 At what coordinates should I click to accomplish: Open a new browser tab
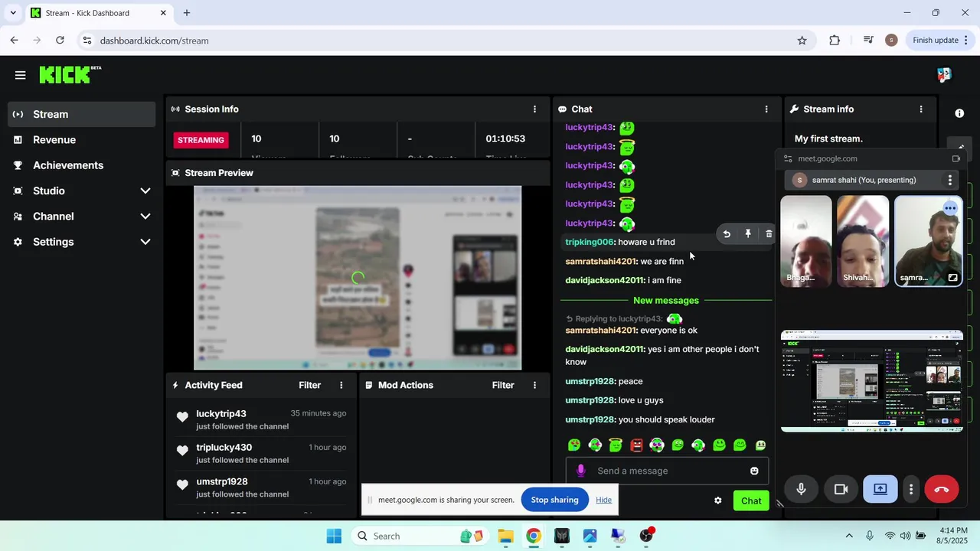click(187, 13)
